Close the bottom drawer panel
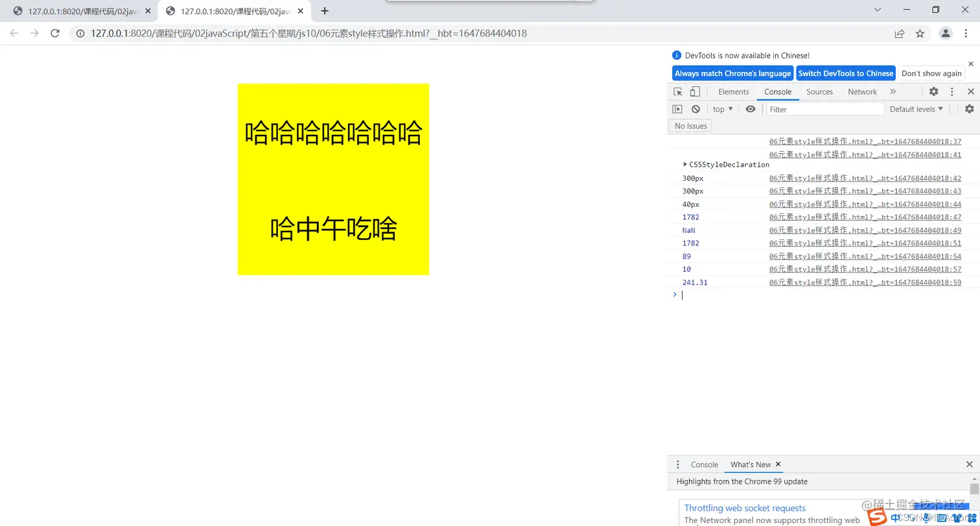 coord(970,464)
